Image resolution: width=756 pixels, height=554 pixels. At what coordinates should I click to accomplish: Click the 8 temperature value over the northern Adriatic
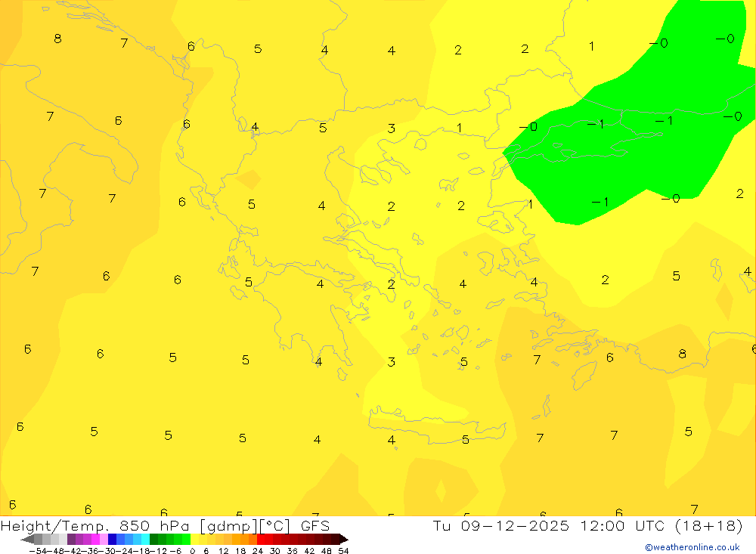pyautogui.click(x=58, y=39)
